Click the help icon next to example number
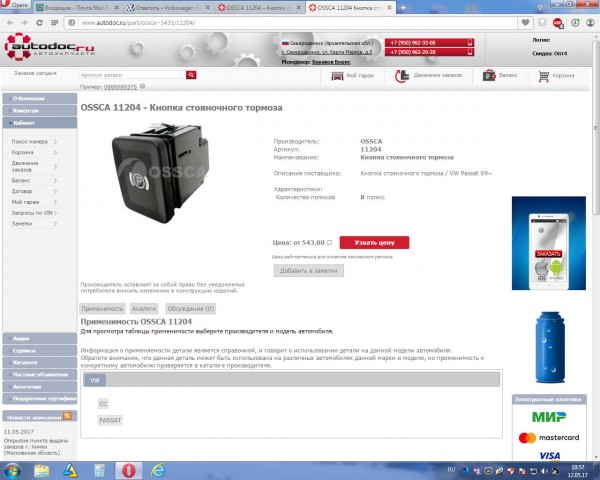 coord(142,87)
